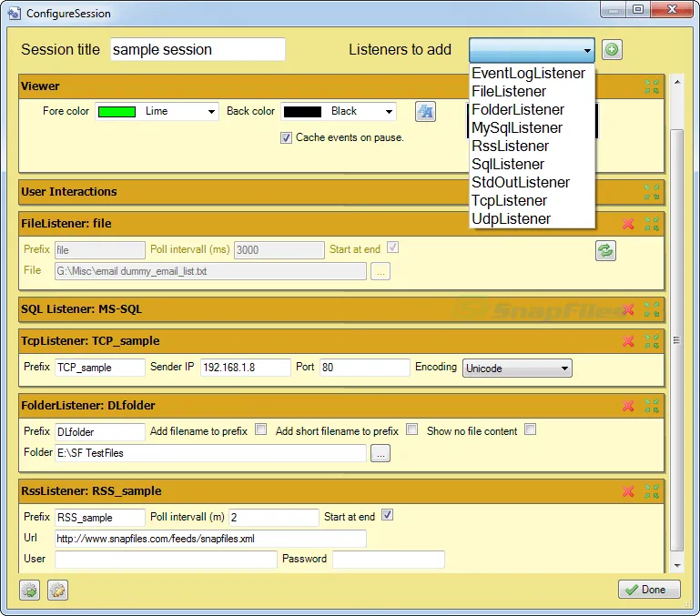Screen dimensions: 700x616
Task: Collapse the Viewer section with arrows icon
Action: 652,86
